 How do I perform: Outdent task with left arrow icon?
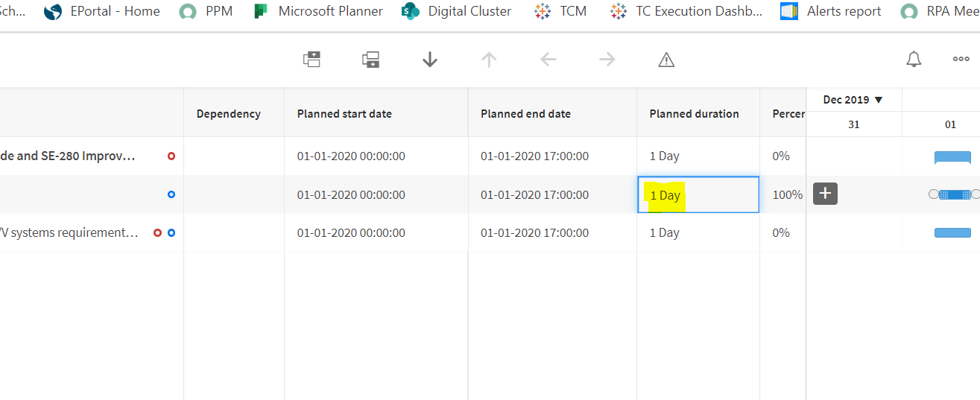pyautogui.click(x=549, y=60)
